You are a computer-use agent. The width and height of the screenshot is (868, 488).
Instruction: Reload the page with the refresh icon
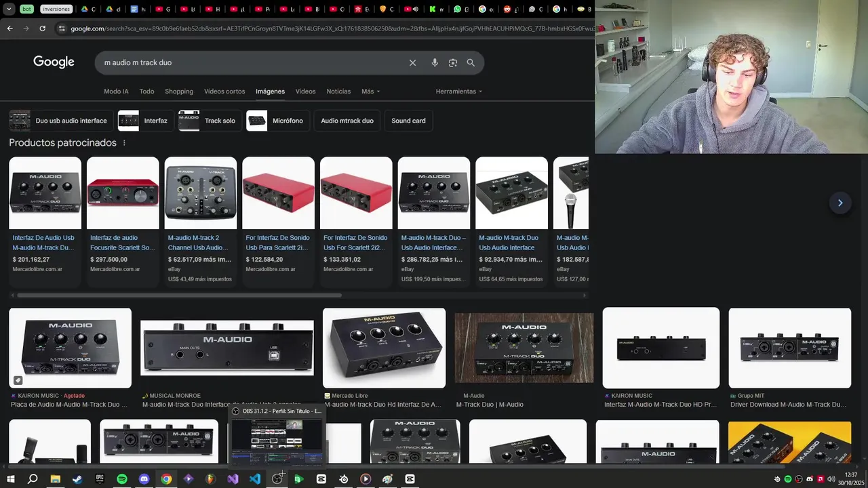pyautogui.click(x=42, y=28)
